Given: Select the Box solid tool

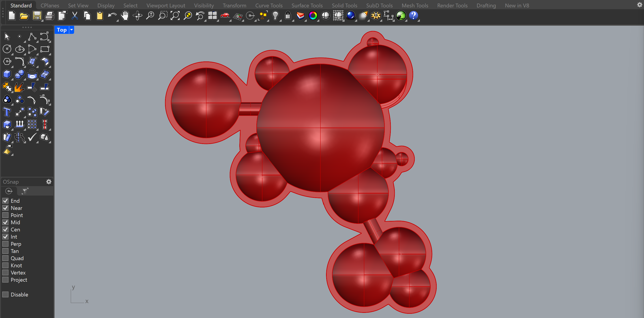Looking at the screenshot, I should [x=7, y=74].
